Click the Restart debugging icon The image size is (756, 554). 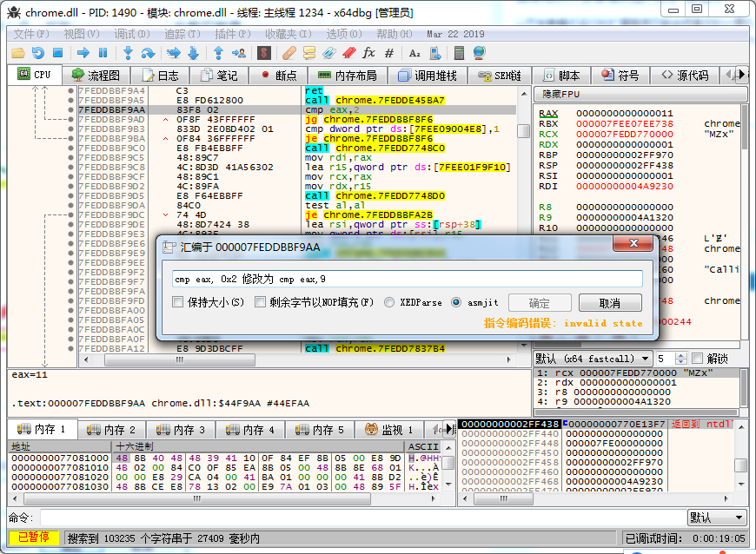[38, 53]
